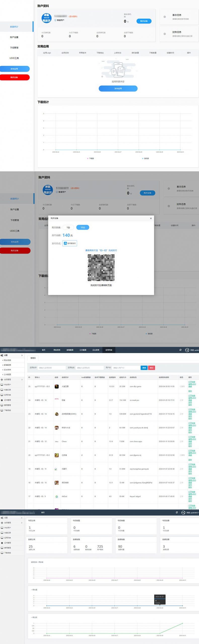199x644 pixels.
Task: Click share icon on admin home dashboard
Action: 183,512
